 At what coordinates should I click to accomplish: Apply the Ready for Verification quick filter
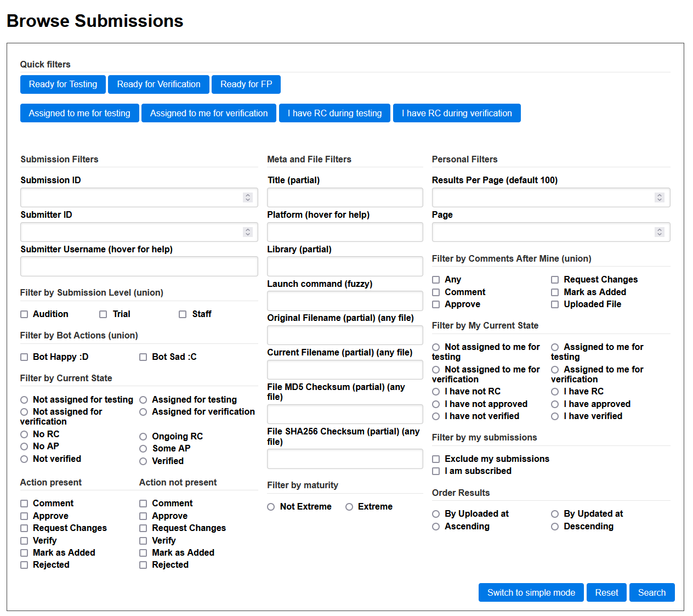tap(159, 84)
